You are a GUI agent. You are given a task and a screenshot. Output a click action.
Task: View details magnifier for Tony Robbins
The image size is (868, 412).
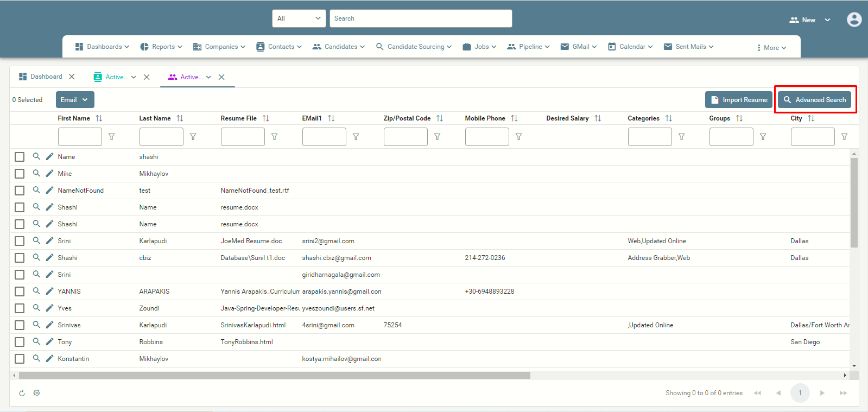(36, 341)
